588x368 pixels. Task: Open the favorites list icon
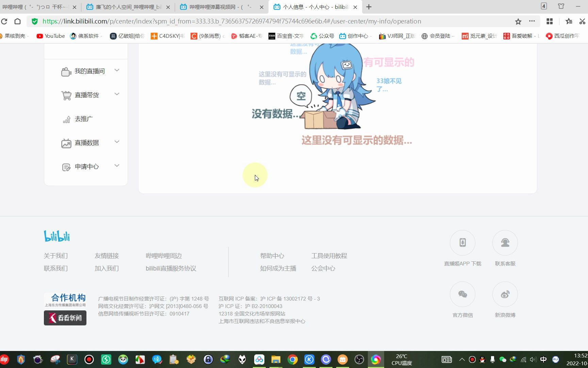tap(569, 21)
